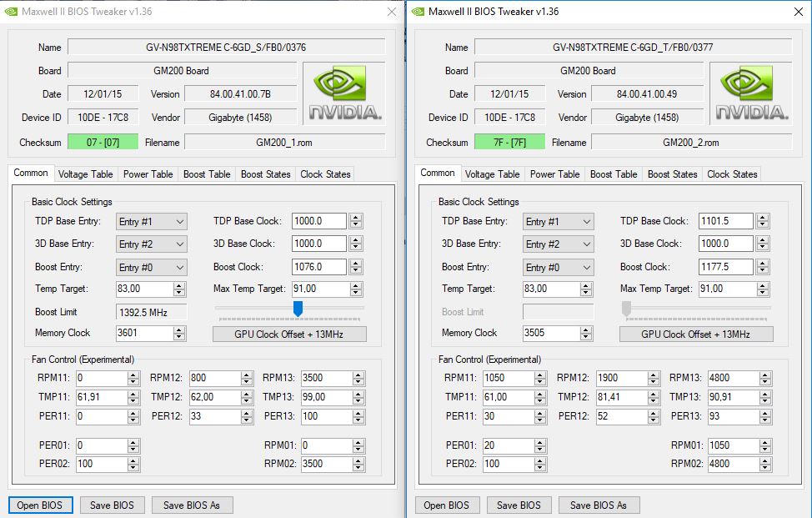Click Save BIOS in the right window

[519, 505]
